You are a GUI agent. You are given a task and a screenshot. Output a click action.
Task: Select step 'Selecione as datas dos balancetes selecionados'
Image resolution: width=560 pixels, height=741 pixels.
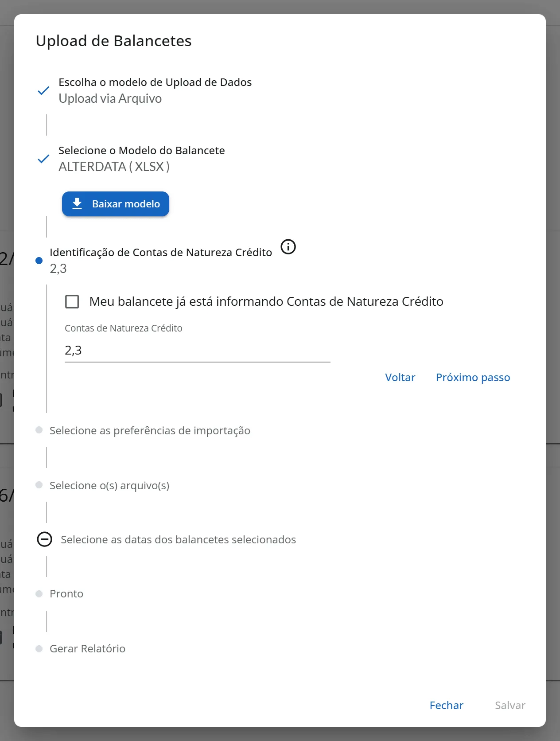click(x=178, y=540)
